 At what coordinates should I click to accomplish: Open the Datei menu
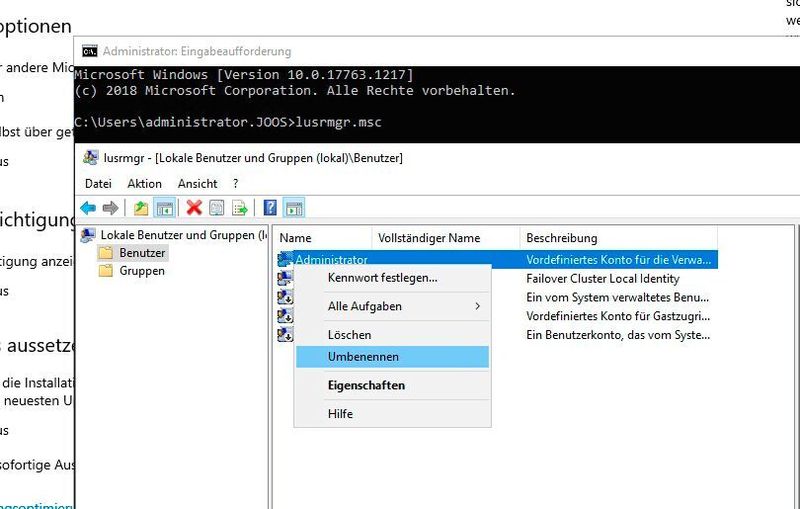coord(98,184)
